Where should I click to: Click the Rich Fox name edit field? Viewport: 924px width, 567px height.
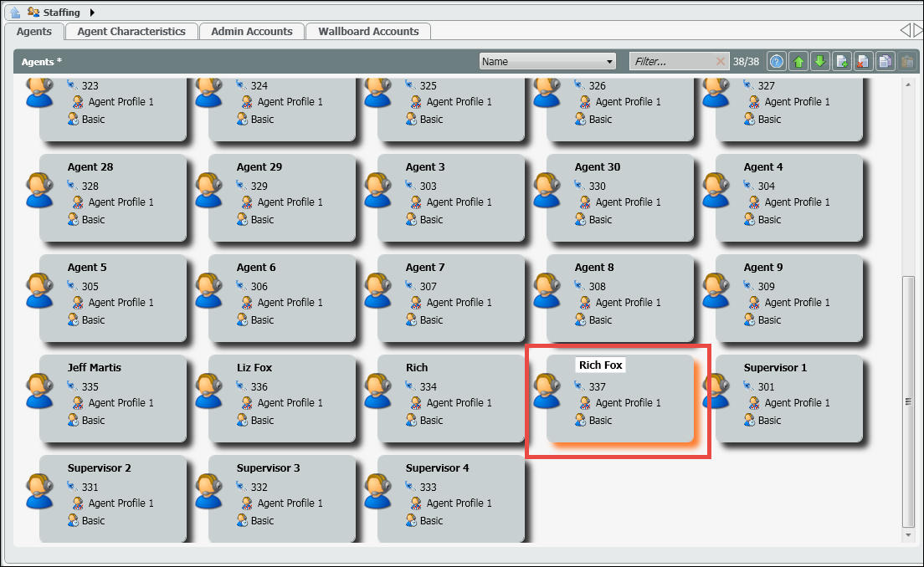601,365
